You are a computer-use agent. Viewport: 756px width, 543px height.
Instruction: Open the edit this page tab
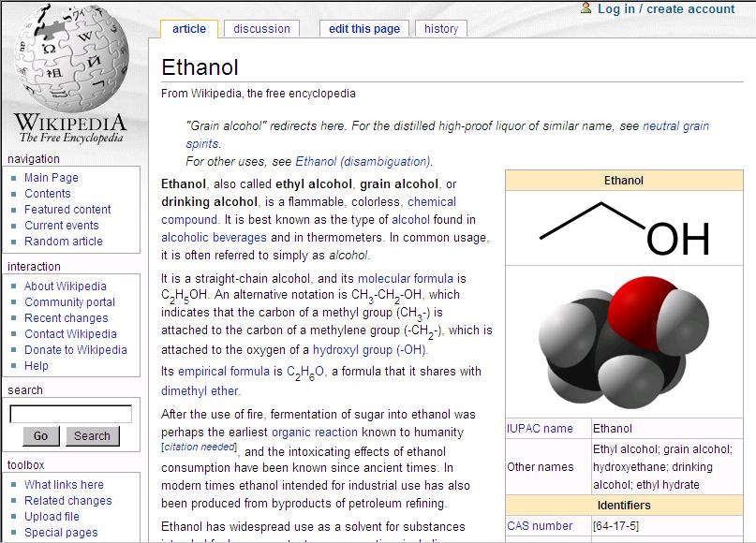[x=364, y=29]
